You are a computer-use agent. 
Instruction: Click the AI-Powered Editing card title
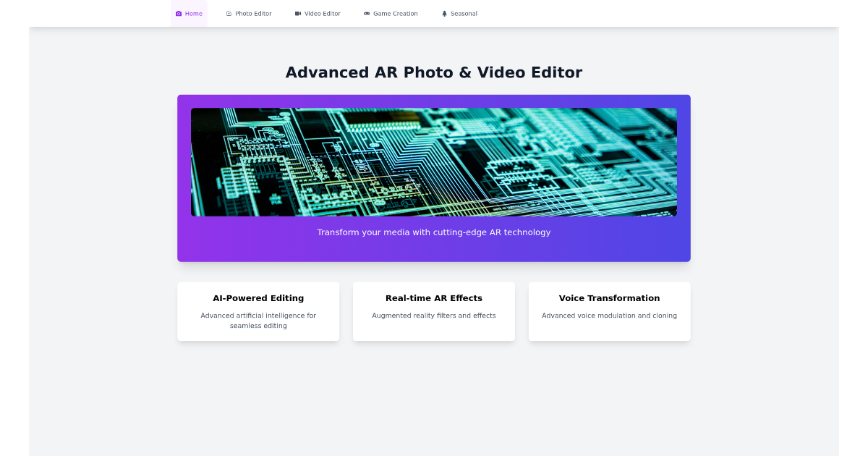coord(258,297)
